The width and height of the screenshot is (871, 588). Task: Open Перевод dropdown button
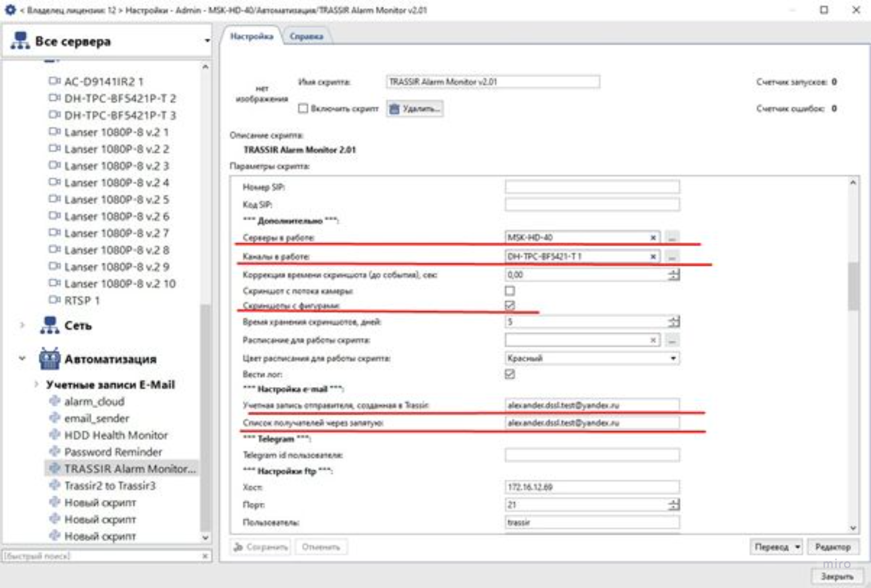776,547
